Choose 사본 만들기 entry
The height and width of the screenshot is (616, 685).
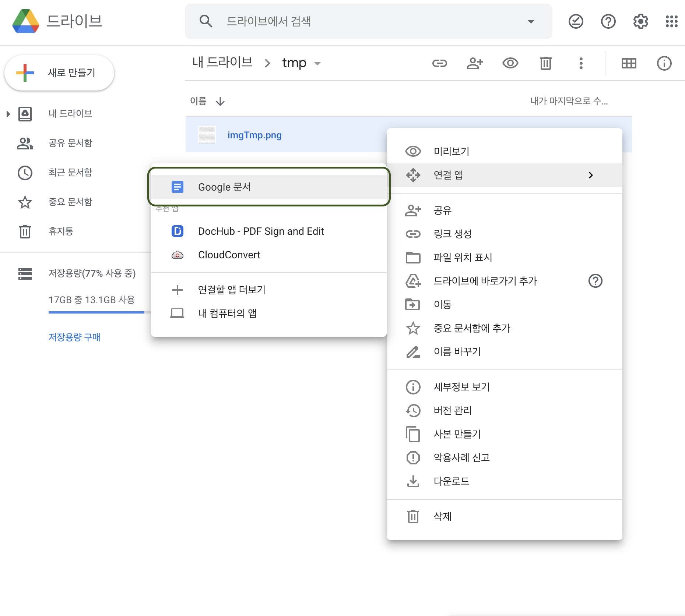tap(505, 434)
